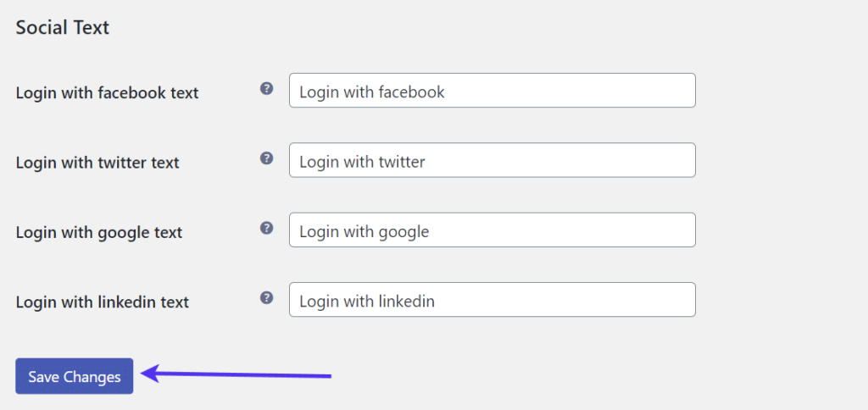868x410 pixels.
Task: Click the word 'linkedin' inside the fourth textbox
Action: click(x=405, y=300)
